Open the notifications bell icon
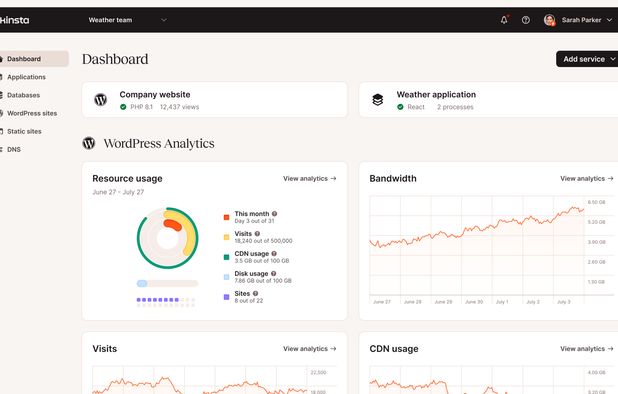The image size is (618, 394). (504, 20)
